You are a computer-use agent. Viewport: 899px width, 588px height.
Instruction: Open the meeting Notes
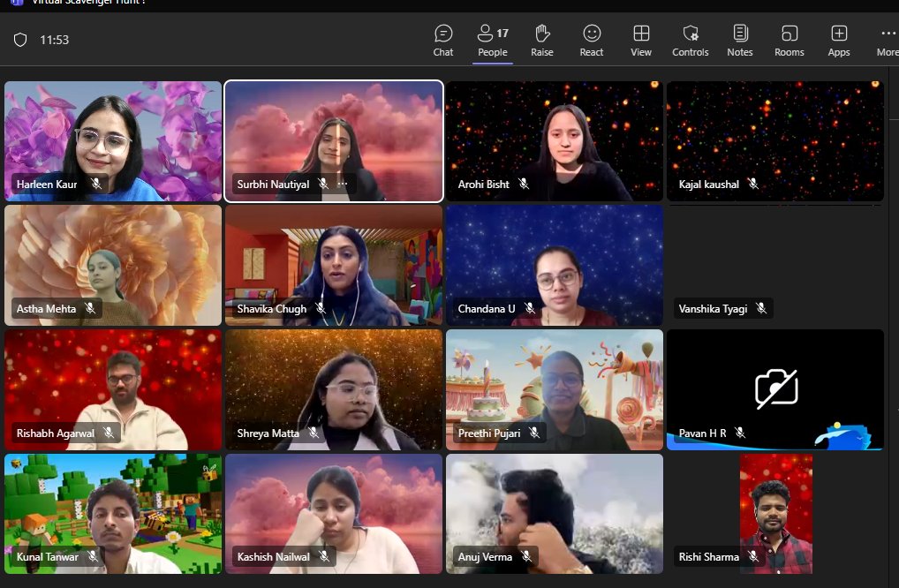(740, 40)
